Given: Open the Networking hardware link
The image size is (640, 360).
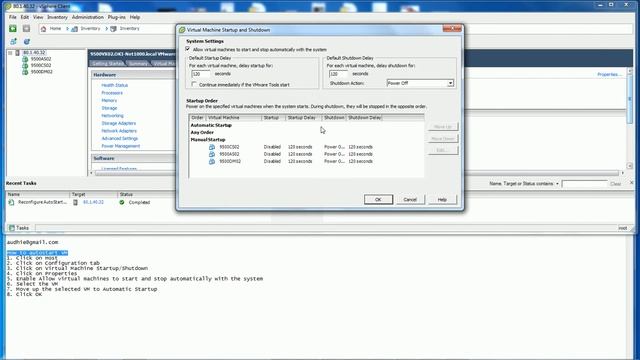Looking at the screenshot, I should coord(112,116).
